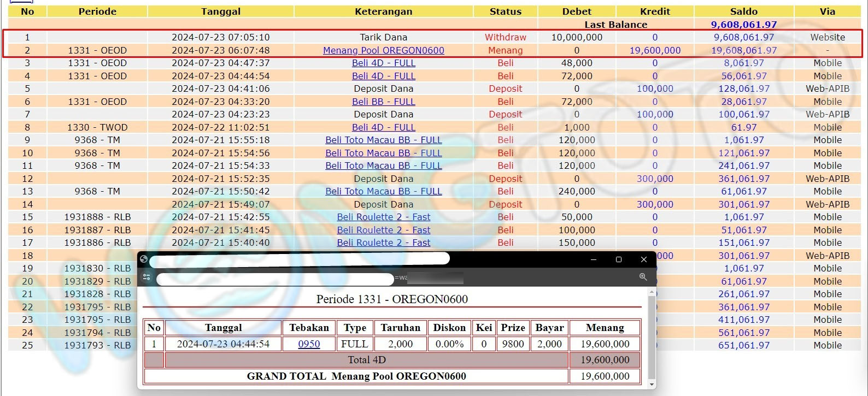Viewport: 868px width, 396px height.
Task: Click the Keterangan column header
Action: coord(383,11)
